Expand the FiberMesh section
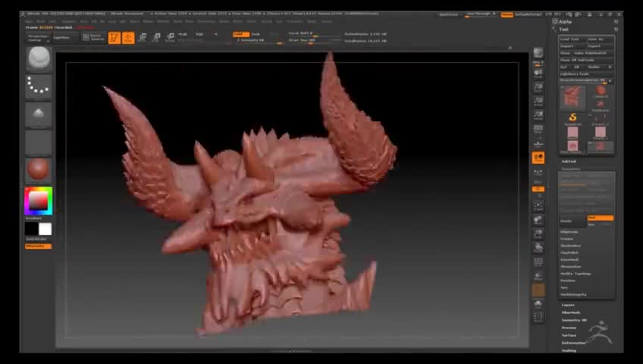 [x=571, y=312]
